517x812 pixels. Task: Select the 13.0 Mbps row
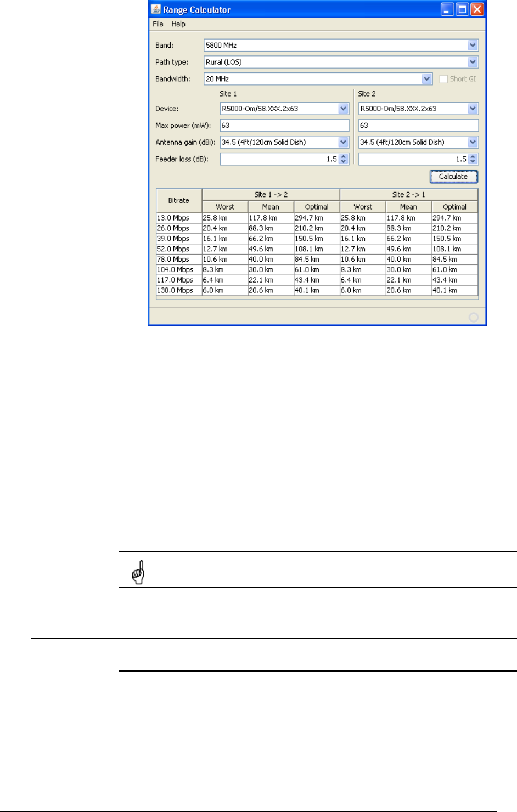coord(317,218)
